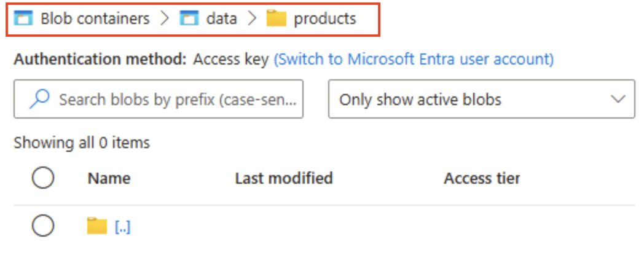Navigate to Blob containers breadcrumb text
Image resolution: width=644 pixels, height=263 pixels.
(x=95, y=18)
